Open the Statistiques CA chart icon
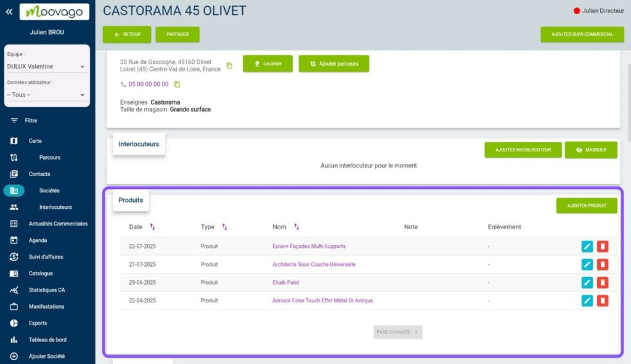Viewport: 631px width, 364px height. [x=14, y=290]
